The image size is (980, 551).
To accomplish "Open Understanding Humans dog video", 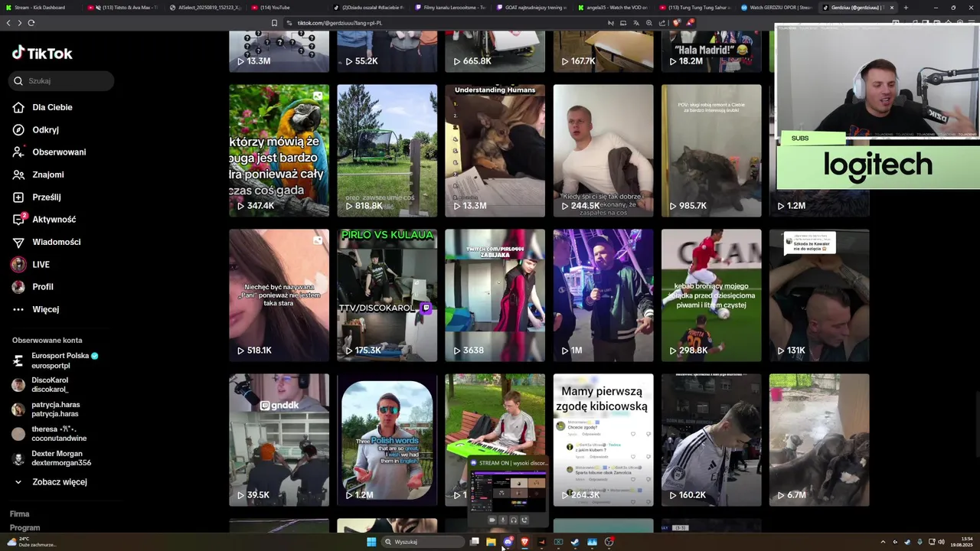I will (x=495, y=151).
